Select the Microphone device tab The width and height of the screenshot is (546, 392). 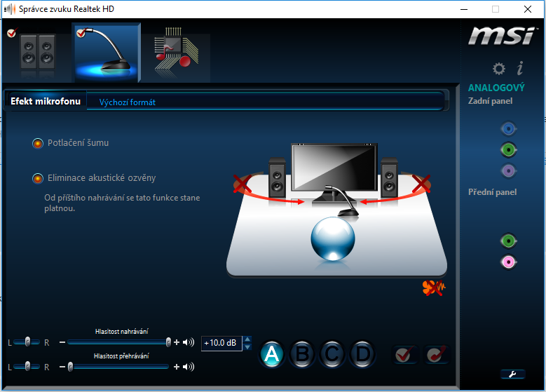(x=107, y=53)
